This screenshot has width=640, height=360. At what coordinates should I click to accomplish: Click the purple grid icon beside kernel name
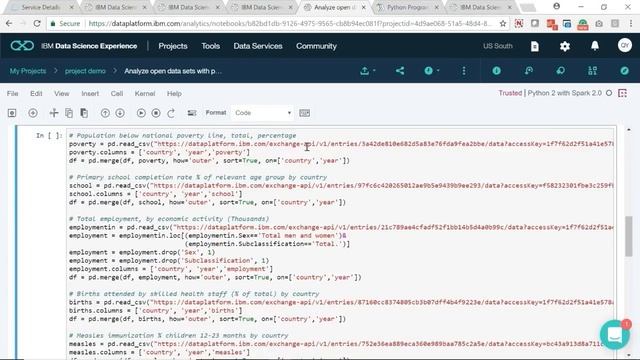622,93
